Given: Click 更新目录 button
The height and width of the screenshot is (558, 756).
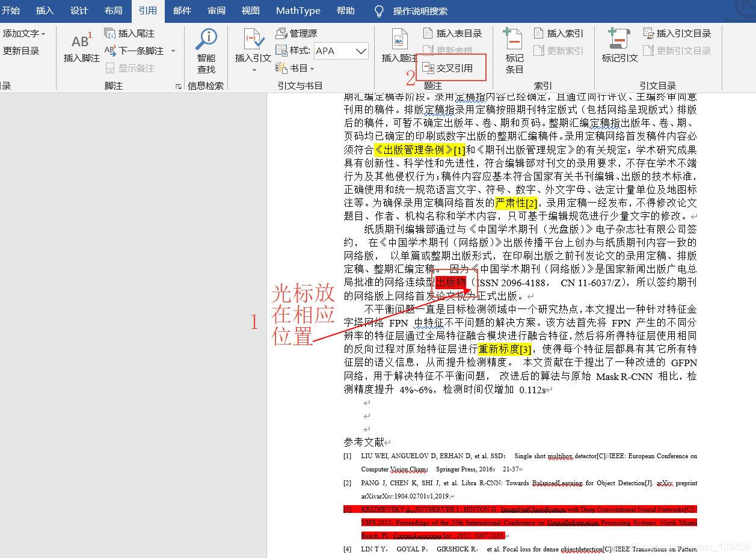Looking at the screenshot, I should [21, 51].
